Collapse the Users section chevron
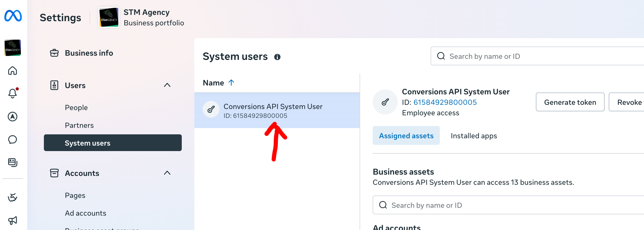The image size is (644, 230). pos(167,85)
